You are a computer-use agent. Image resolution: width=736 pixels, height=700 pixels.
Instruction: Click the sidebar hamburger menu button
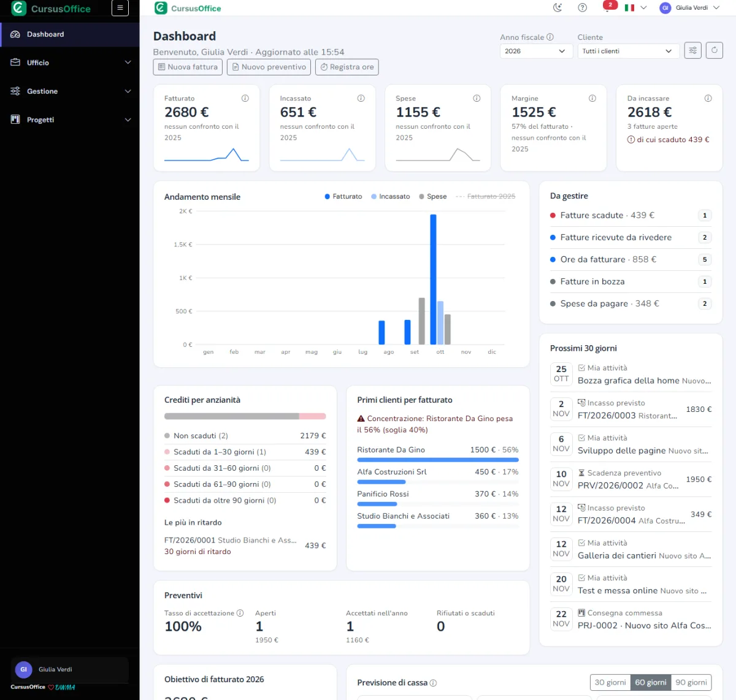[120, 8]
